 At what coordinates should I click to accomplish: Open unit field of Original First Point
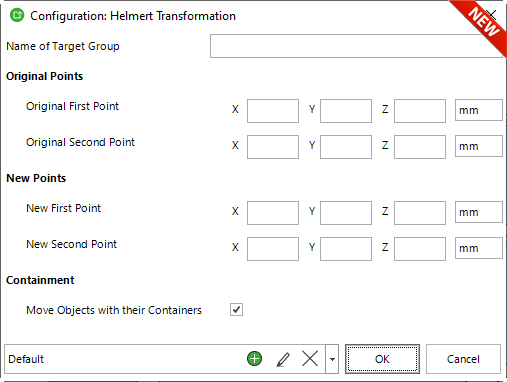[x=479, y=110]
